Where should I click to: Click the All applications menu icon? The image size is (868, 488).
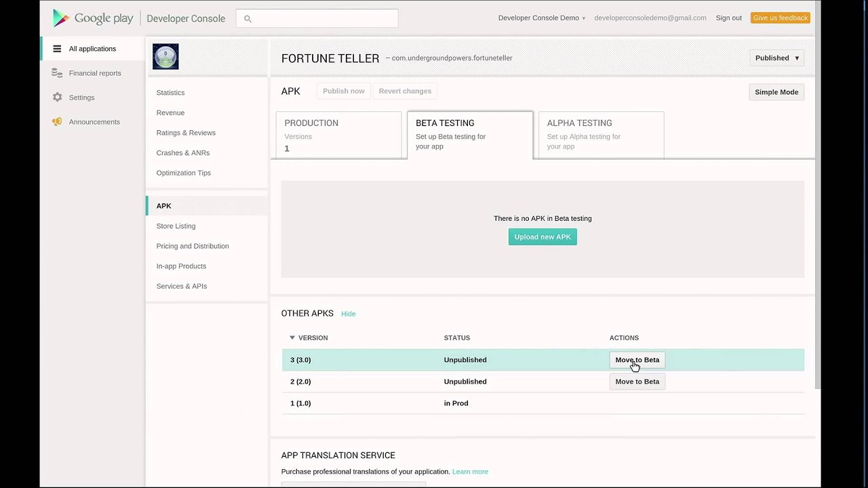click(x=57, y=49)
